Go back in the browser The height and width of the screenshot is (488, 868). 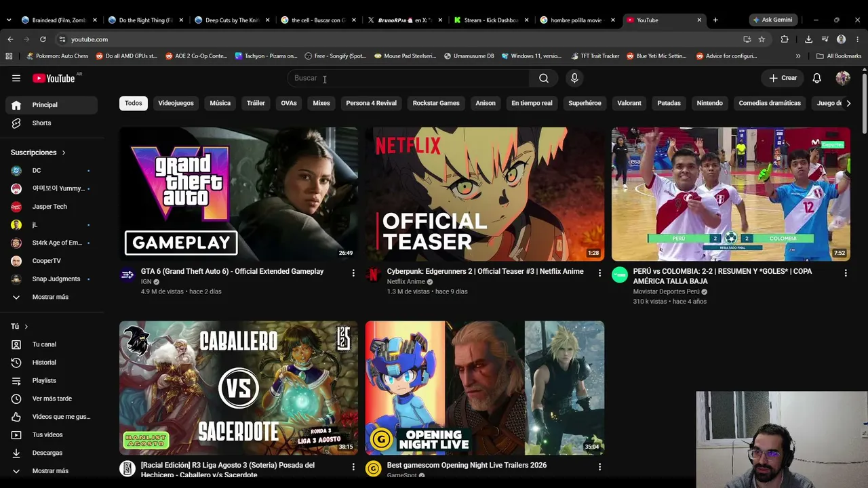click(10, 39)
